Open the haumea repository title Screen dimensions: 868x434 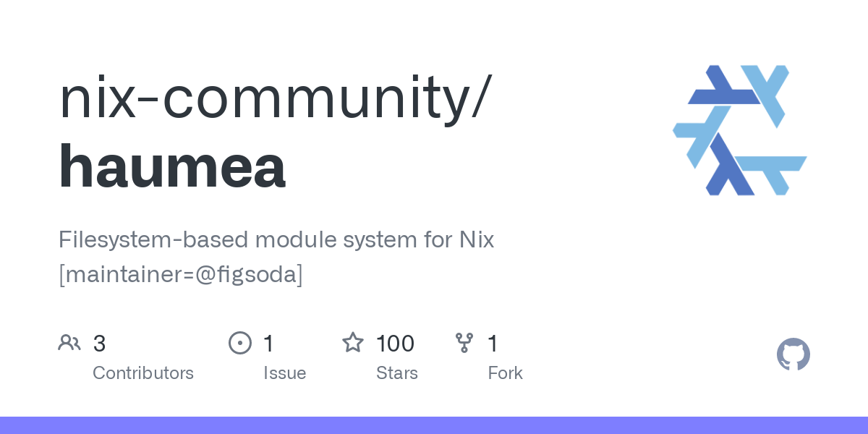click(x=172, y=166)
